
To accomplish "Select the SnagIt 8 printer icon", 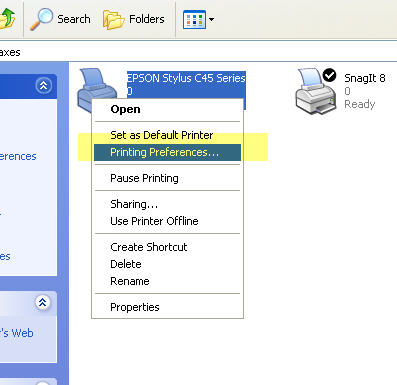I will click(x=316, y=91).
